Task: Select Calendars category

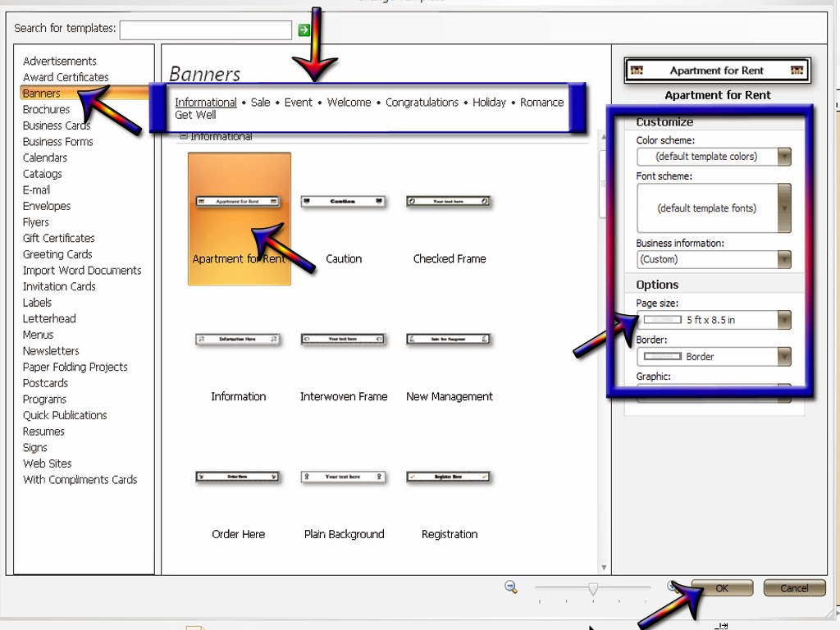Action: (45, 157)
